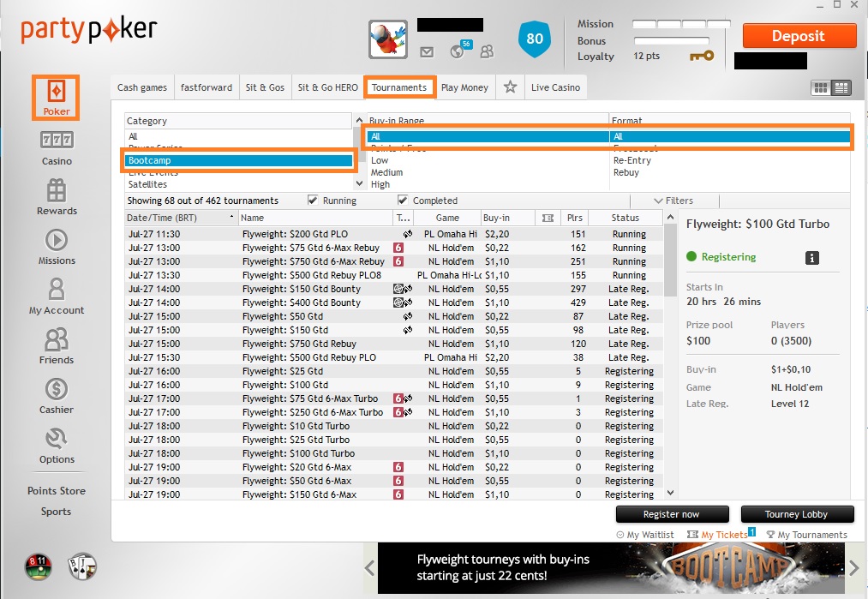Click the orange Deposit button
The width and height of the screenshot is (868, 599).
pos(799,36)
